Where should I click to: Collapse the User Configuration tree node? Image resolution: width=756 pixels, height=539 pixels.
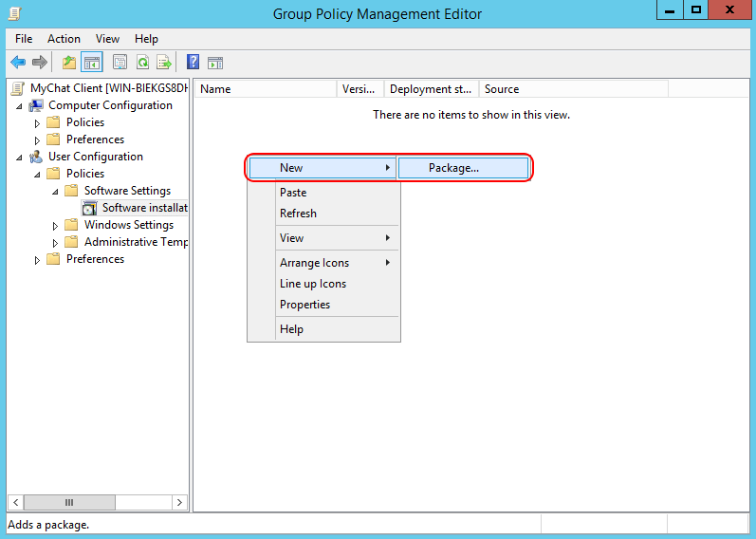coord(20,158)
